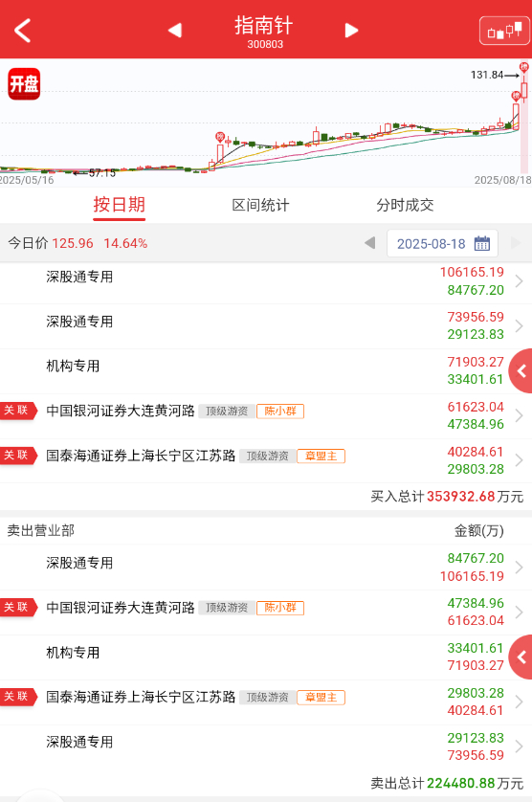Open the 章盟主 tag in the sell list
532x802 pixels.
coord(321,698)
